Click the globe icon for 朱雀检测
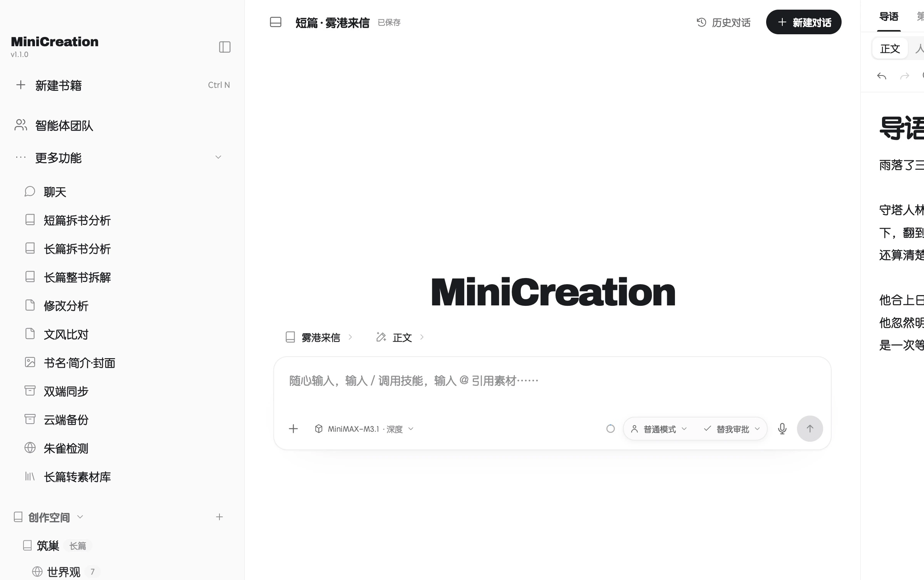The width and height of the screenshot is (924, 580). pyautogui.click(x=30, y=448)
